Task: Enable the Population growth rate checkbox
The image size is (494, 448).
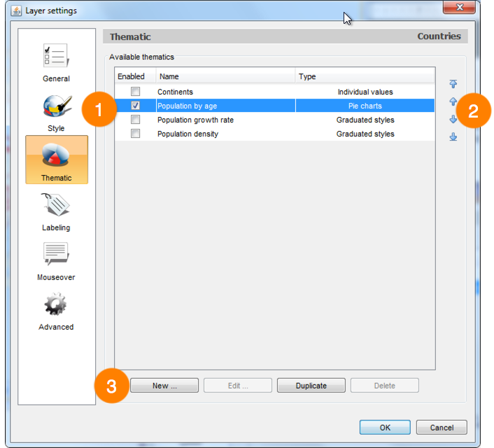Action: coord(136,120)
